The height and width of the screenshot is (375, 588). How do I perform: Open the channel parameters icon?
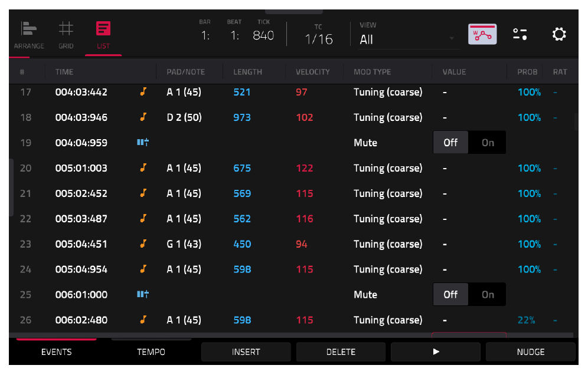point(520,34)
